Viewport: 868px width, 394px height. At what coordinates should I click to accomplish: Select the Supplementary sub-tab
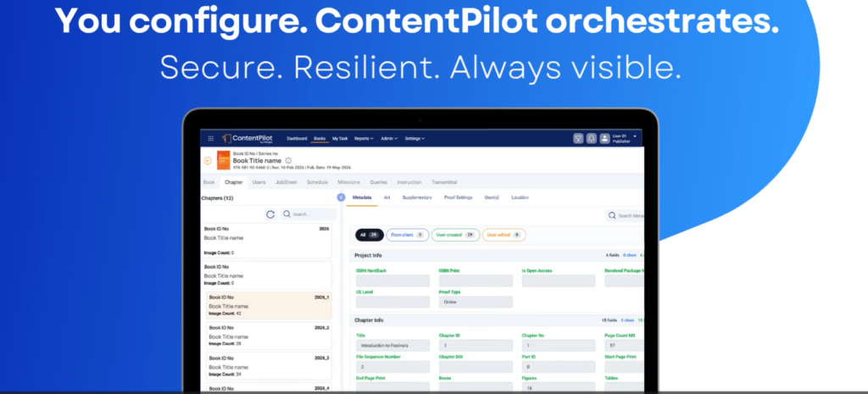tap(417, 197)
